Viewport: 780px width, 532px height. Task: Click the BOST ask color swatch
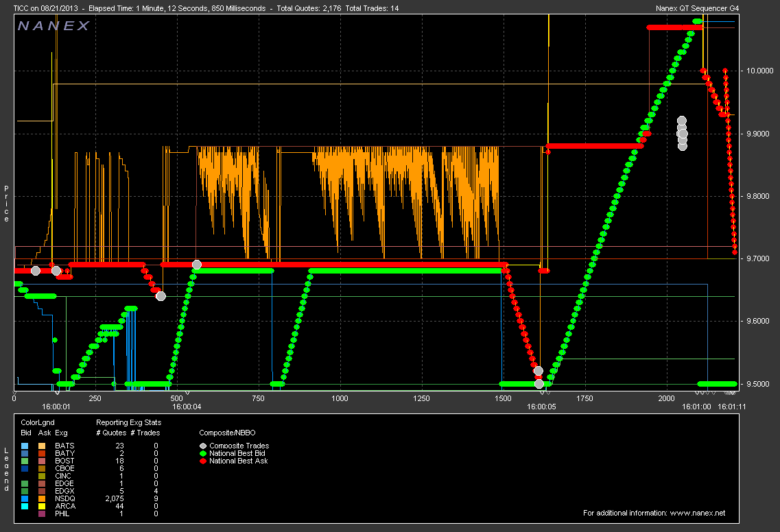click(42, 461)
